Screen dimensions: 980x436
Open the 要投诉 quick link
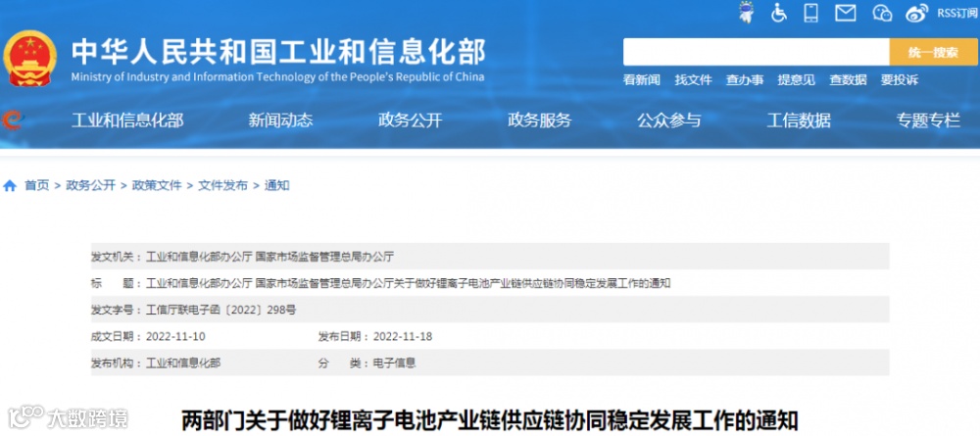[x=900, y=80]
